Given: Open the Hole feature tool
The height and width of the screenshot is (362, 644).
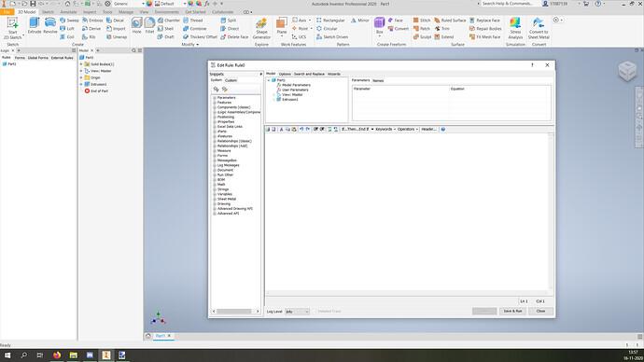Looking at the screenshot, I should tap(136, 25).
